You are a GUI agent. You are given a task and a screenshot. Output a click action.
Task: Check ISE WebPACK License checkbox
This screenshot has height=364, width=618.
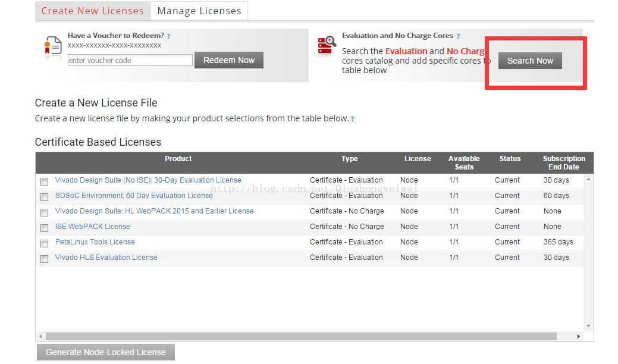(44, 228)
